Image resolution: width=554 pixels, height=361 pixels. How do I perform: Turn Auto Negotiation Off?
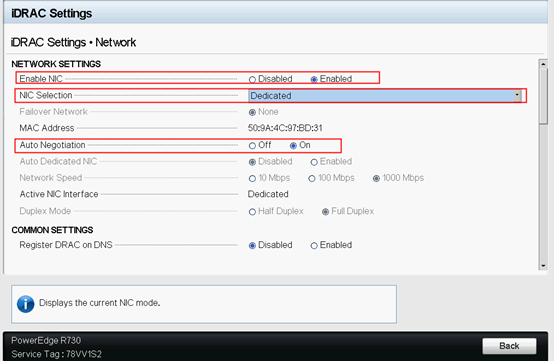(252, 146)
